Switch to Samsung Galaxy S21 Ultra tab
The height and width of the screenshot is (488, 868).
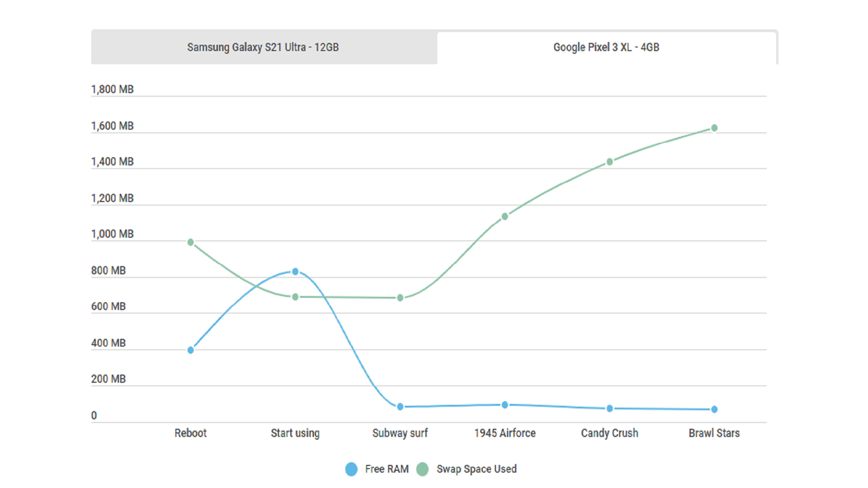263,47
